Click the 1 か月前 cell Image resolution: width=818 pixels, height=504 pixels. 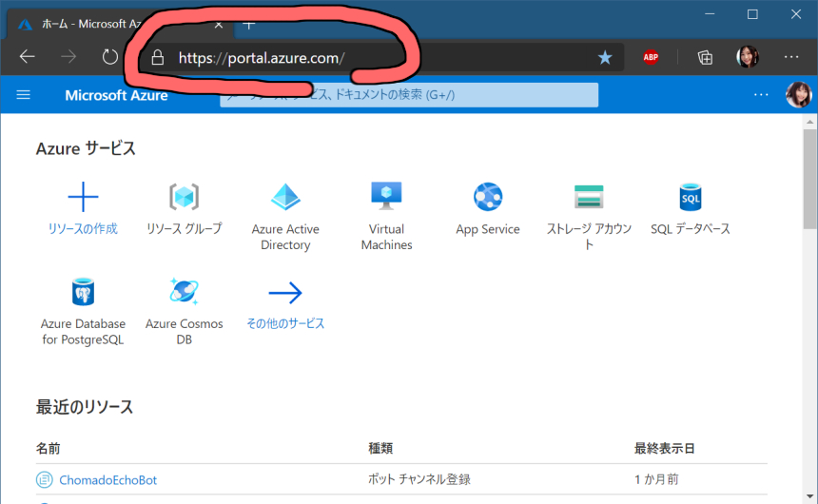(656, 479)
